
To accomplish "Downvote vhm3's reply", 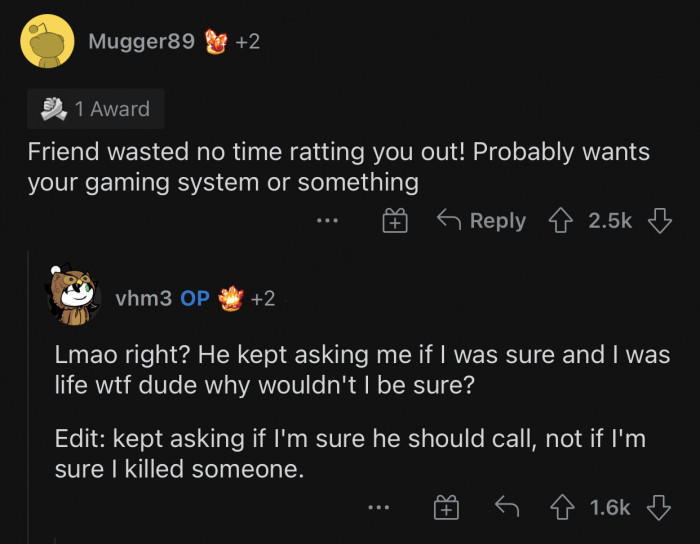I will (x=658, y=508).
